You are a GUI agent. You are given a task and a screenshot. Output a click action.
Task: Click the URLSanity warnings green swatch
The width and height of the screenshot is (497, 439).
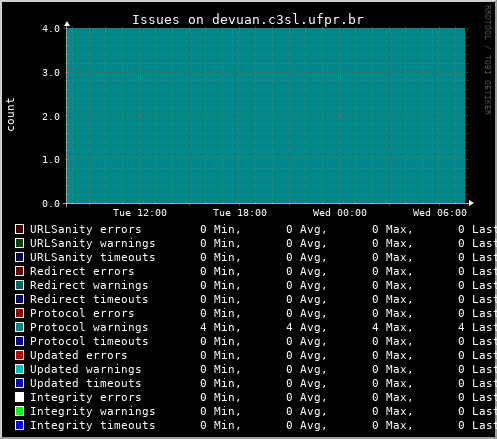click(x=19, y=243)
